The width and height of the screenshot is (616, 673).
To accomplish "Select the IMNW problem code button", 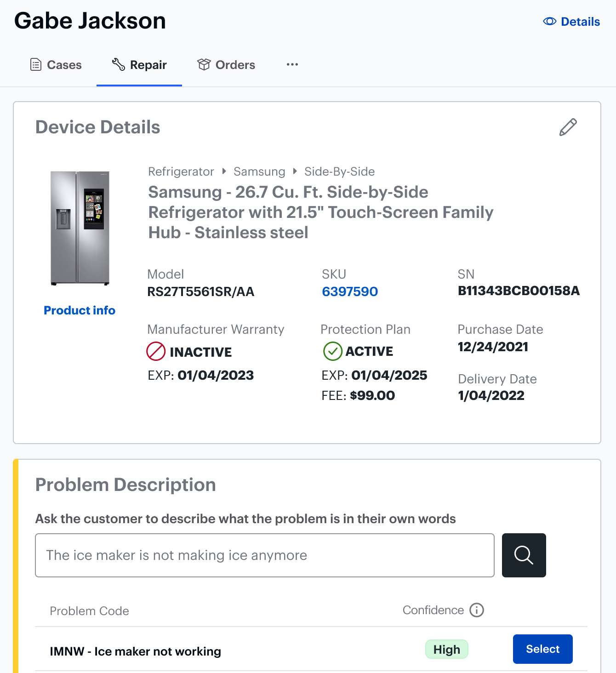I will (543, 649).
